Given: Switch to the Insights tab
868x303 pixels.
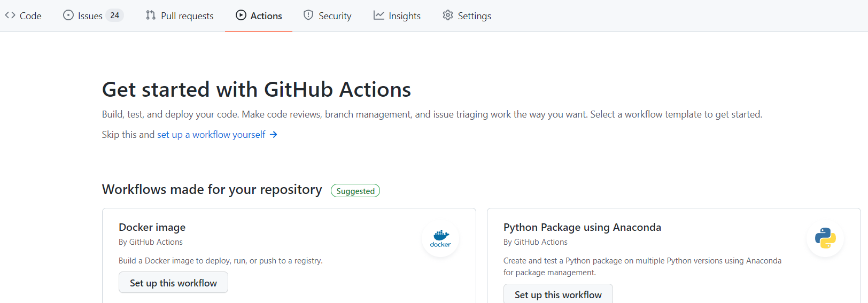Looking at the screenshot, I should 397,16.
